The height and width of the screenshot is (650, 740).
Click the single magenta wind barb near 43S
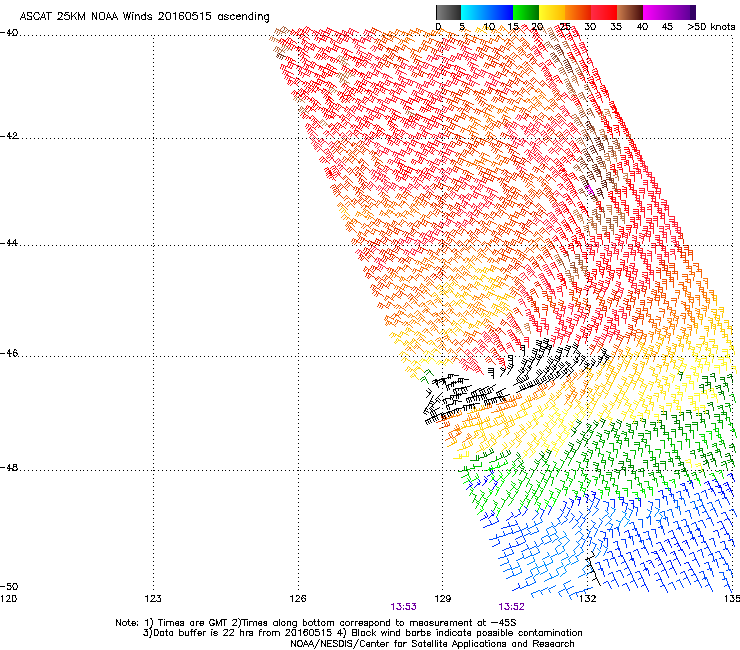(x=589, y=189)
